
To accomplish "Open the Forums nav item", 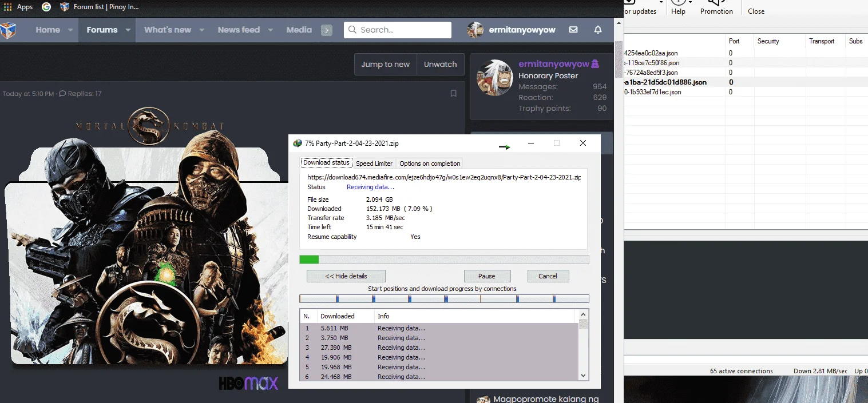I will [102, 30].
